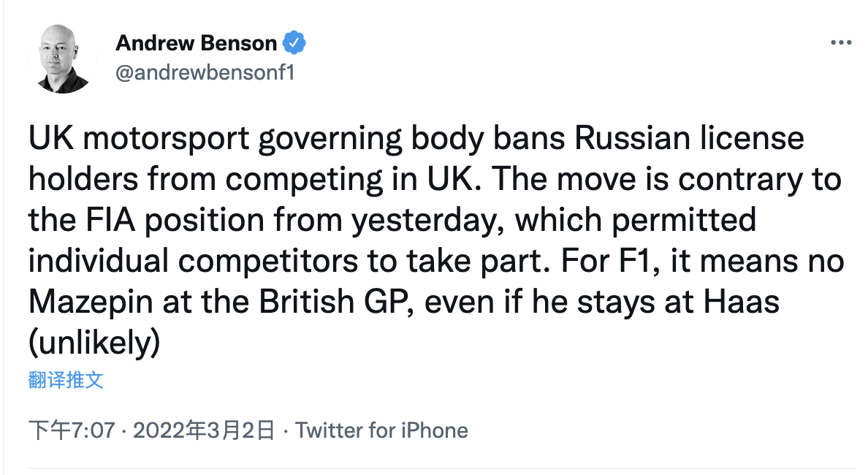Open the Twitter for iPhone source link
Screen dimensions: 868x475
381,430
